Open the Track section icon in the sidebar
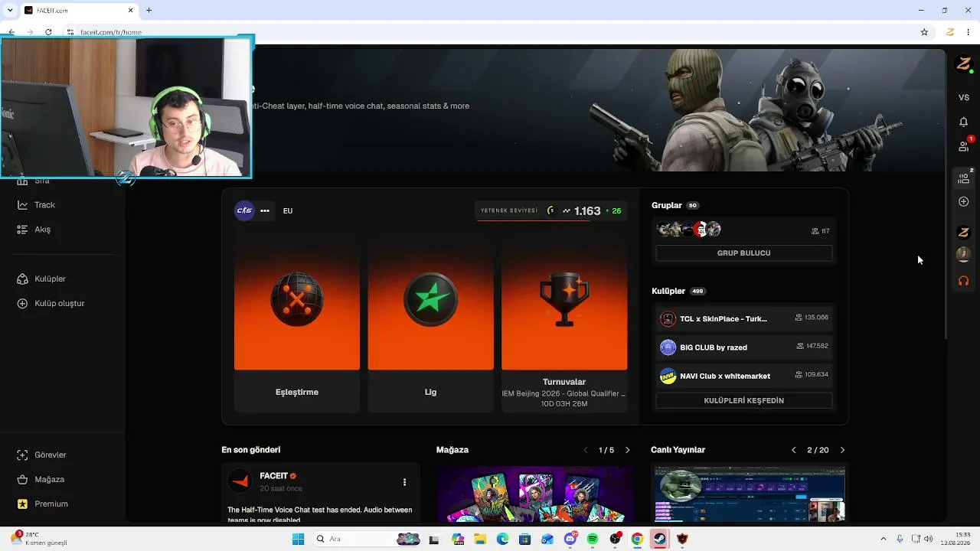 point(22,205)
